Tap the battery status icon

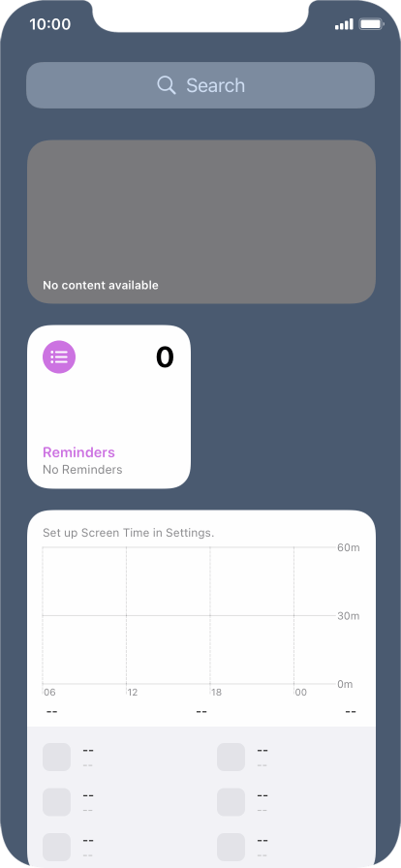(x=371, y=24)
